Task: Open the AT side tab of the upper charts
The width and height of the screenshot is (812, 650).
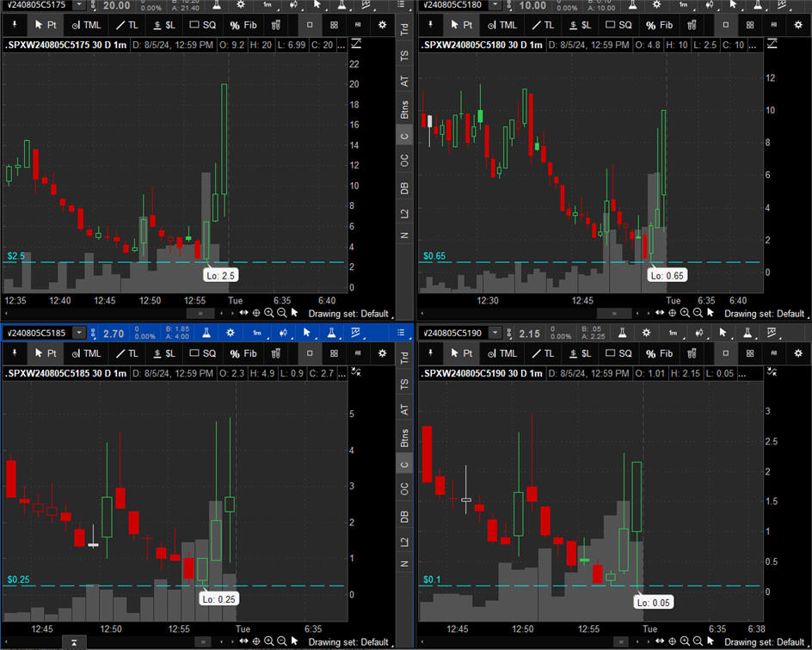Action: pyautogui.click(x=404, y=81)
